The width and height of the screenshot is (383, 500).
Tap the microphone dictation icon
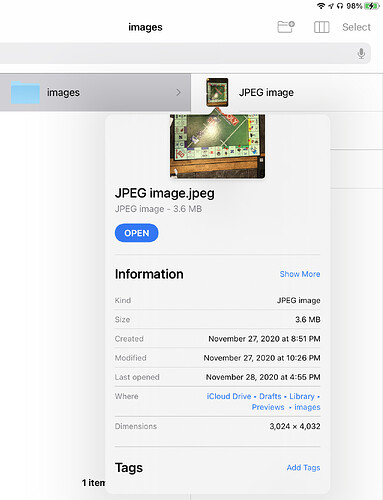pos(361,53)
